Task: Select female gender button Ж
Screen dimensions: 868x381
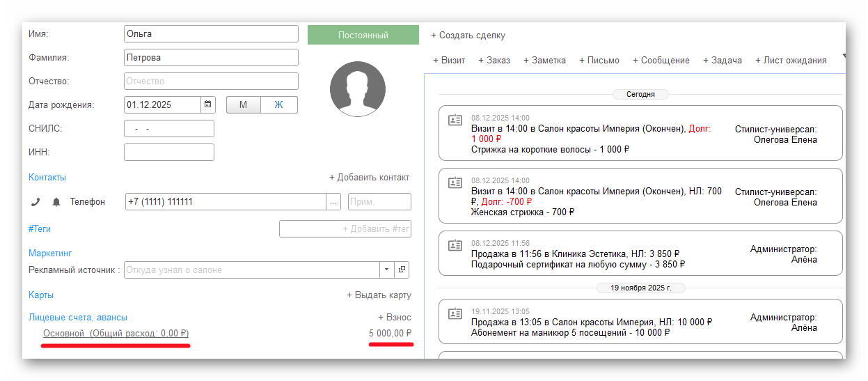Action: (x=278, y=104)
